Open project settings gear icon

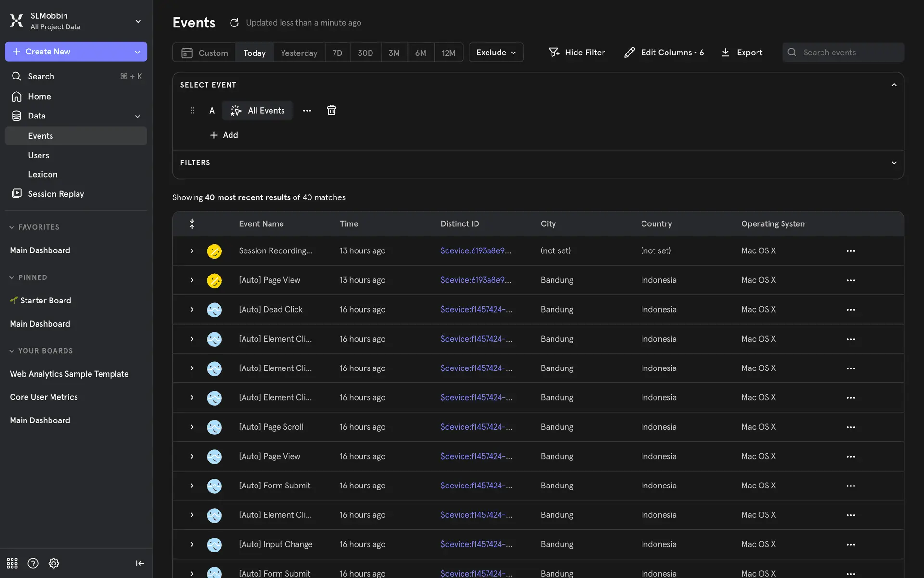[53, 563]
